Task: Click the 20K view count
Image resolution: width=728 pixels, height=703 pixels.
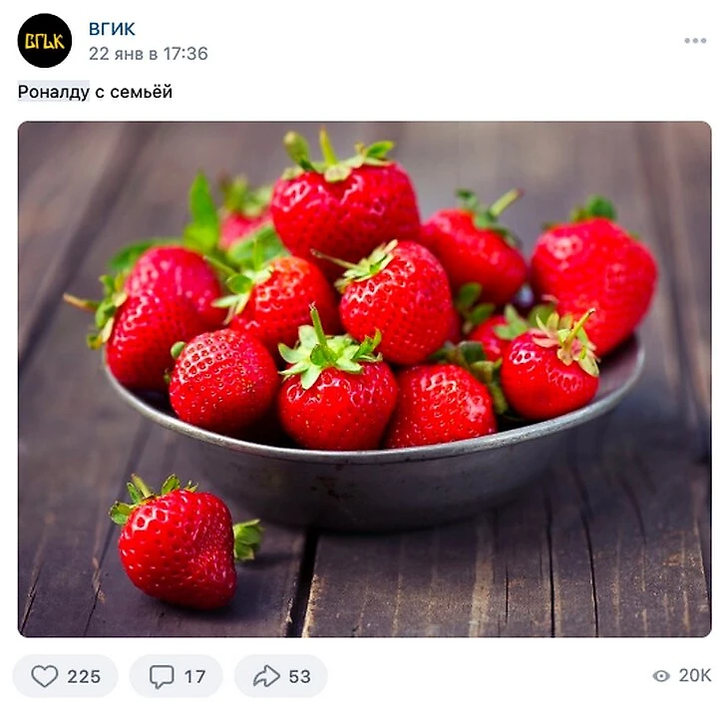Action: pyautogui.click(x=694, y=675)
